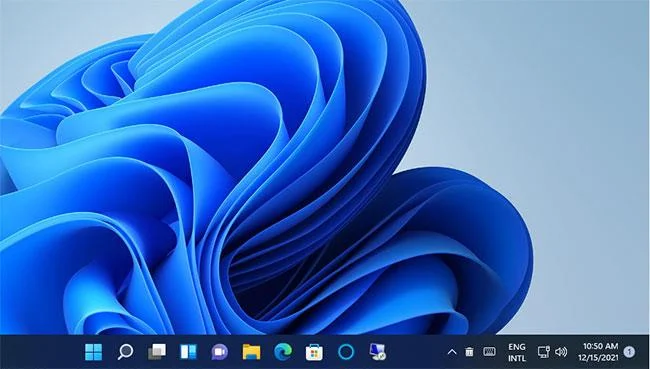Open the computer monitor app icon on taskbar

tap(377, 352)
